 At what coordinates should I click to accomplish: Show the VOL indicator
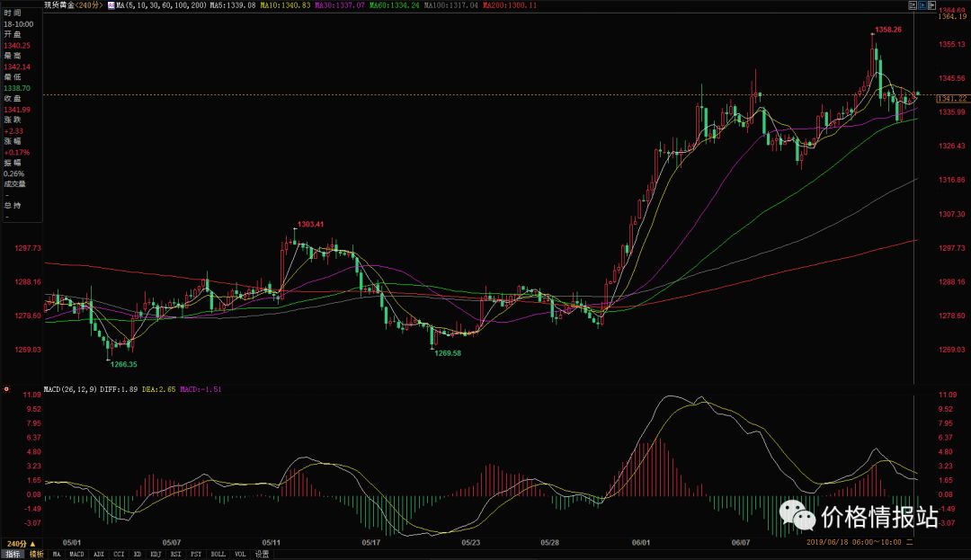tap(239, 555)
